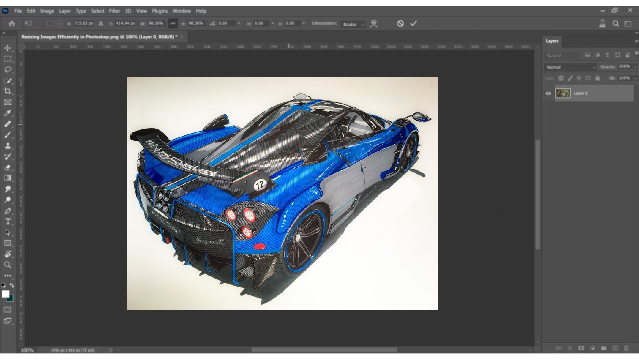Select the Clone Stamp tool
The image size is (639, 360).
(8, 146)
